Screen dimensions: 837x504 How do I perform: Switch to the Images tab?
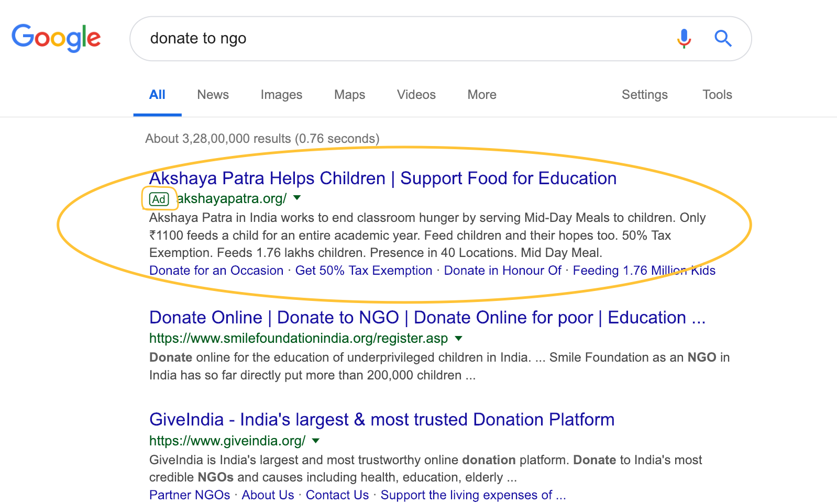[x=281, y=95]
